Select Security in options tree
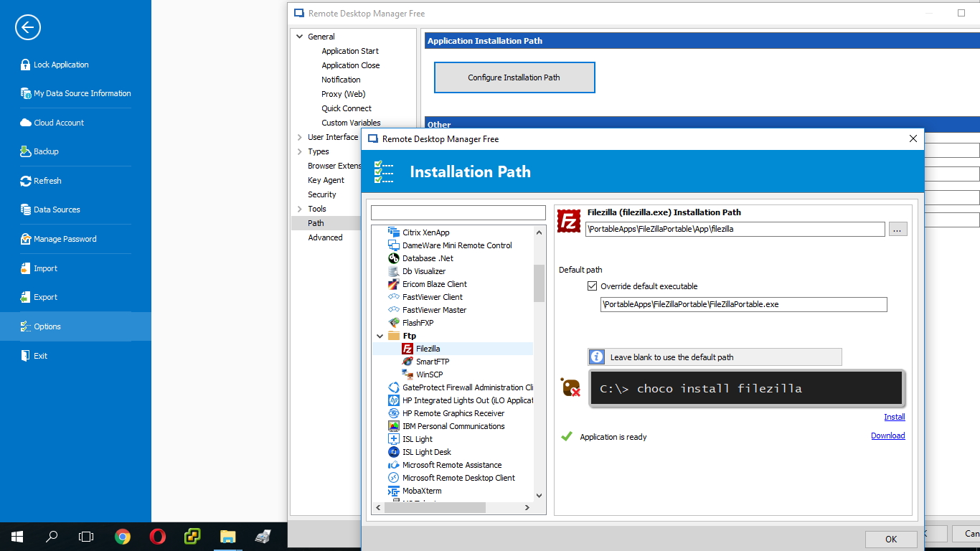This screenshot has width=980, height=551. pyautogui.click(x=322, y=194)
